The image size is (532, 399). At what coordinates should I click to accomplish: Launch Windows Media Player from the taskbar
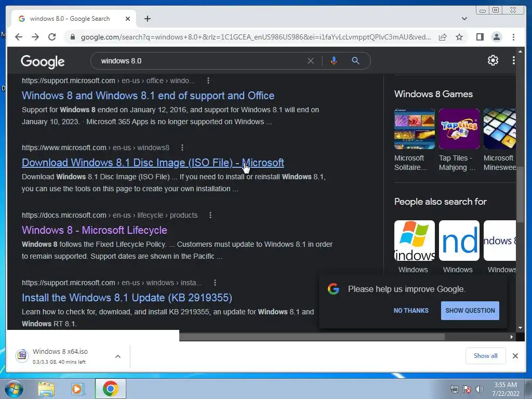(77, 389)
